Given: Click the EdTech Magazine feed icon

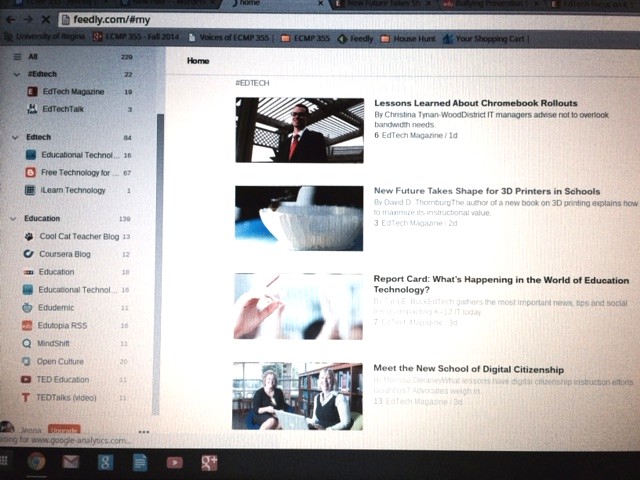Looking at the screenshot, I should (32, 92).
